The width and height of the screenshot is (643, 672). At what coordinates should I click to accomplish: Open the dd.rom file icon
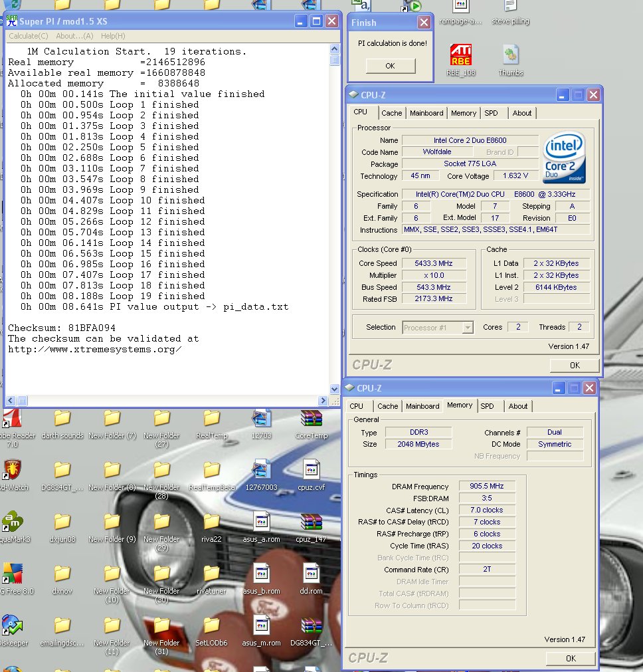point(312,574)
